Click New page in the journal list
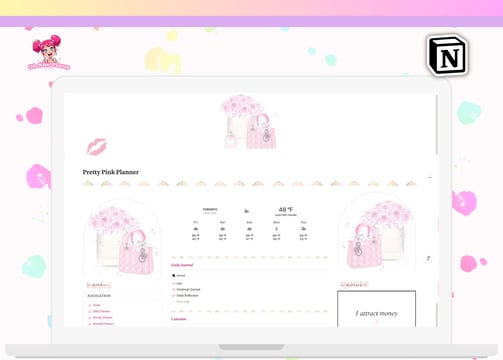Image resolution: width=503 pixels, height=360 pixels. 183,301
